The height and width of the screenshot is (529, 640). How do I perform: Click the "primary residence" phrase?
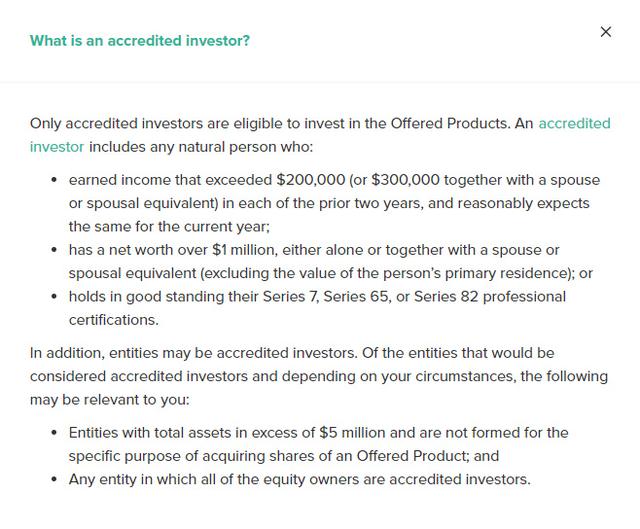click(x=512, y=273)
